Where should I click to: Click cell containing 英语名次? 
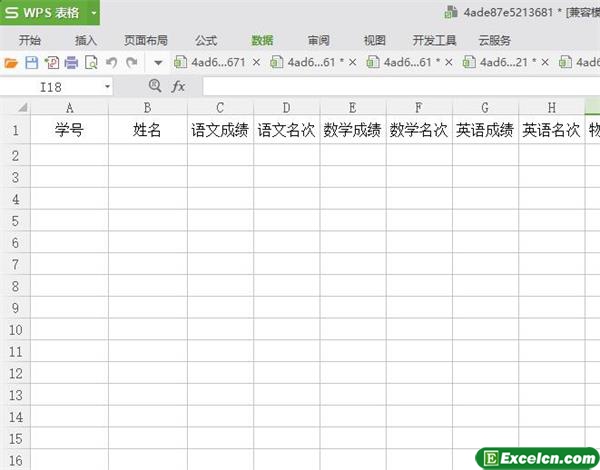pyautogui.click(x=551, y=130)
